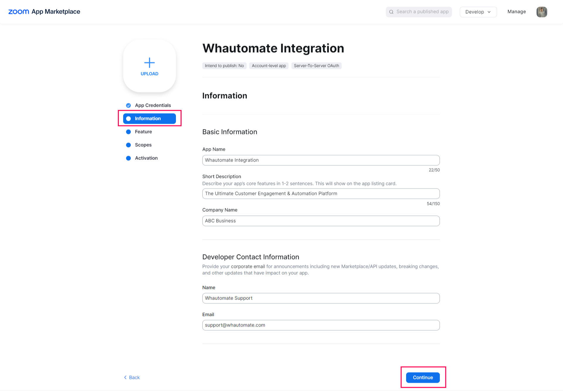Edit the Company Name field
Image resolution: width=563 pixels, height=392 pixels.
pos(321,221)
